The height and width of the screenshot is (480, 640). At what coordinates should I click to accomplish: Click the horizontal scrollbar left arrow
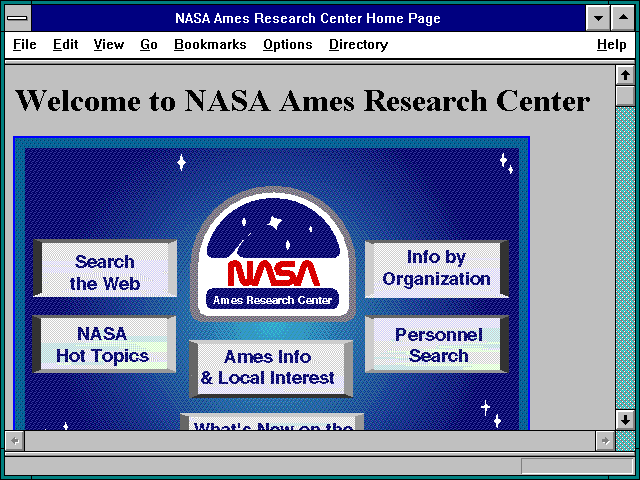click(15, 440)
